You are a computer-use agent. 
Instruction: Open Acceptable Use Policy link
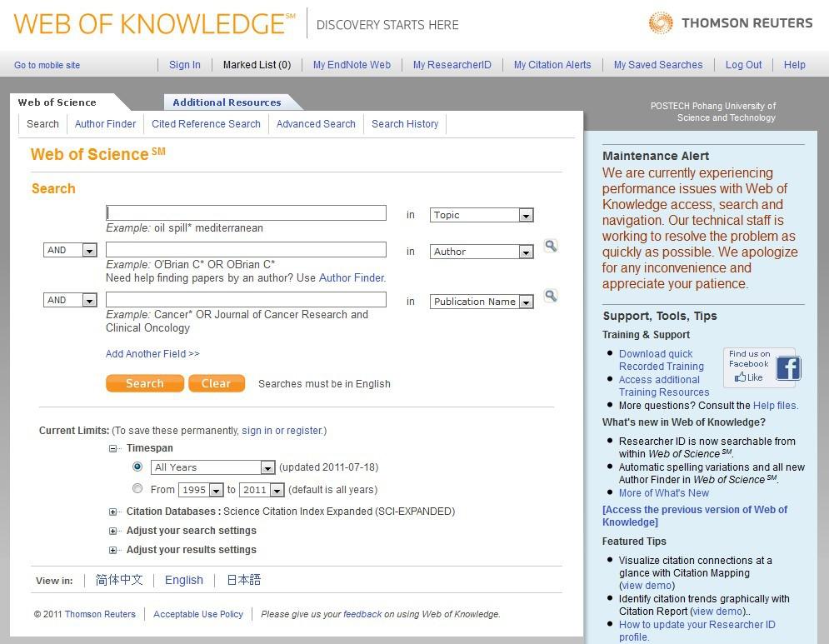pos(198,614)
